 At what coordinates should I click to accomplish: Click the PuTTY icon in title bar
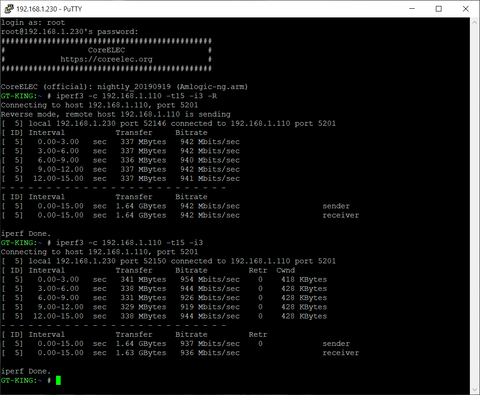pyautogui.click(x=9, y=9)
